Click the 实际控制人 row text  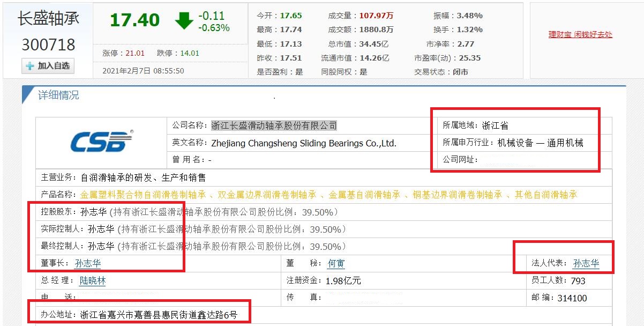(193, 229)
